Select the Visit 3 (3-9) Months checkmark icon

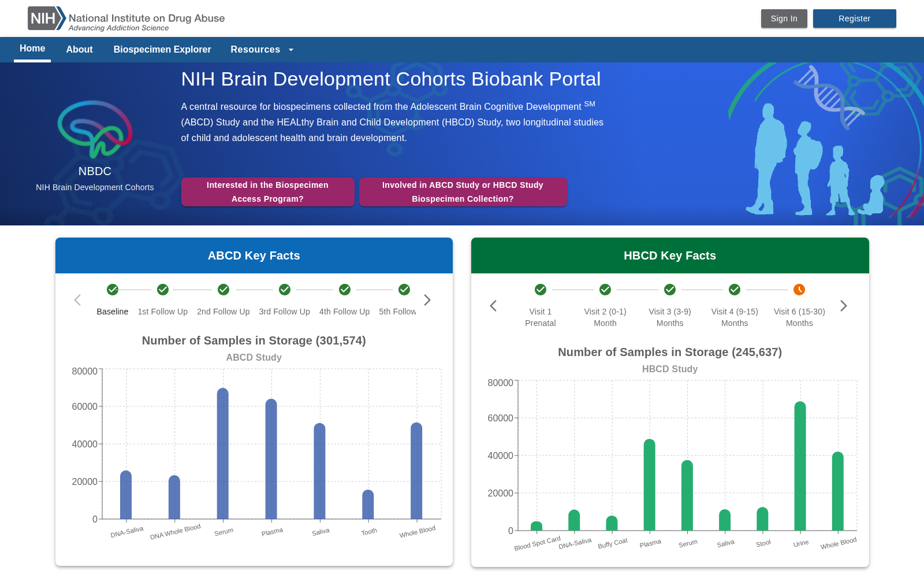670,290
